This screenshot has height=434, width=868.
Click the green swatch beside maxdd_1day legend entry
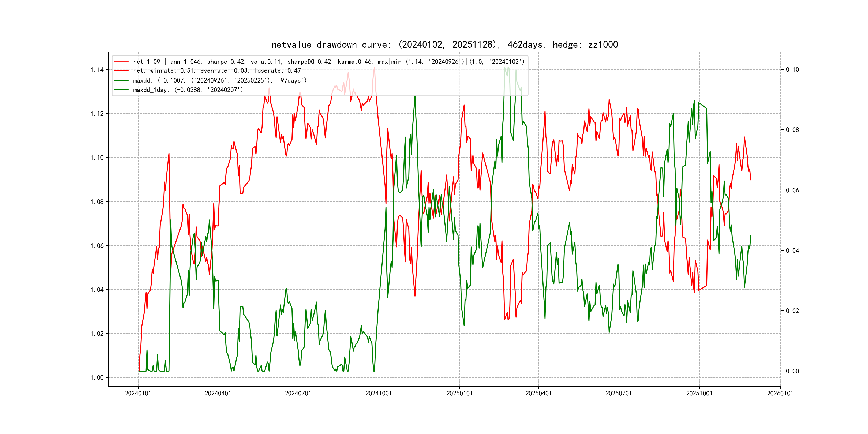pyautogui.click(x=121, y=90)
